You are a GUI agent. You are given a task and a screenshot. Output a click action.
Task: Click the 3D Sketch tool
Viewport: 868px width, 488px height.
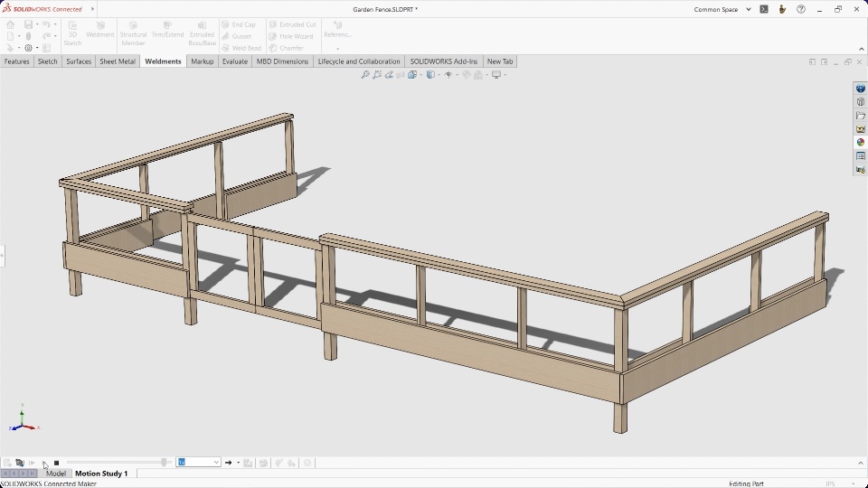click(x=72, y=33)
